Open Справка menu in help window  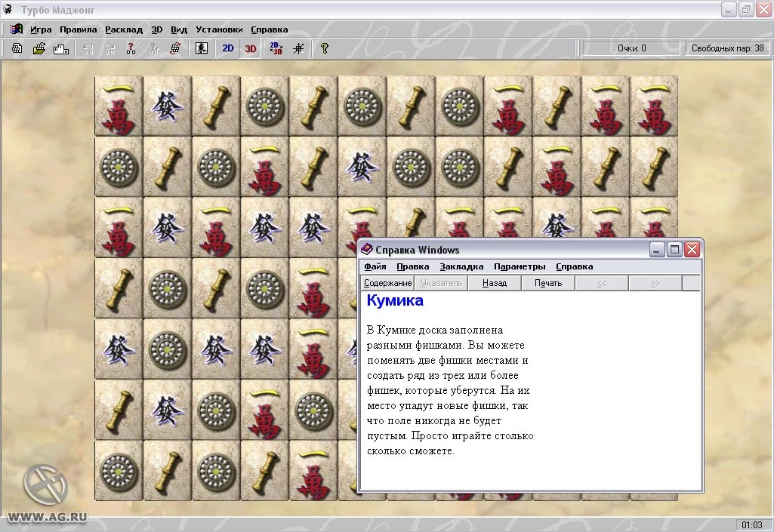click(x=574, y=266)
